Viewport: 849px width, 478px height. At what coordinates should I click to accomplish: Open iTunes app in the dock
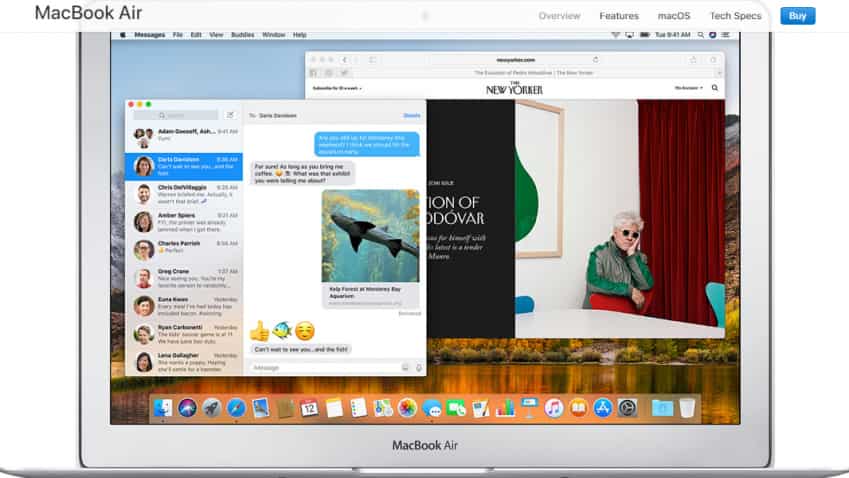pyautogui.click(x=554, y=408)
